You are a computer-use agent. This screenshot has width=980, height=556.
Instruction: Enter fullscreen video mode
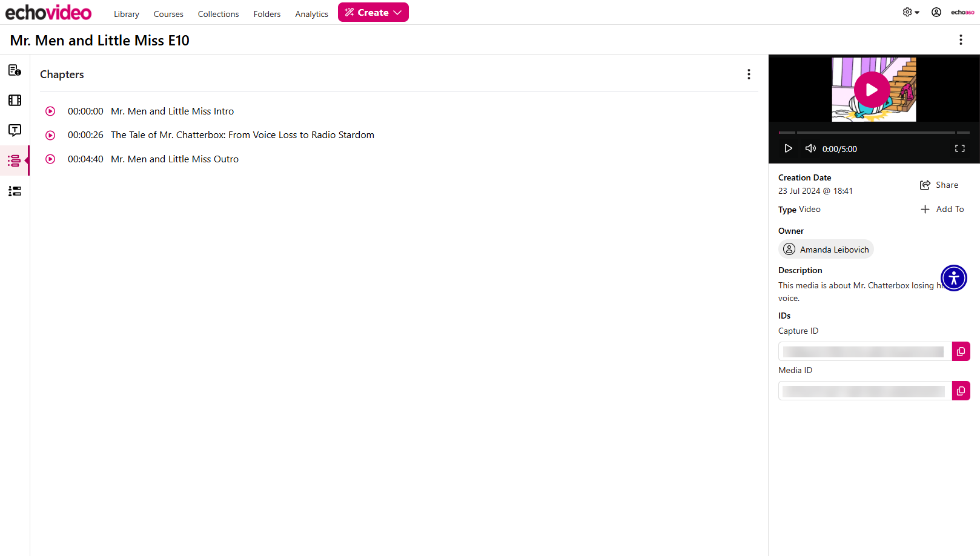pos(960,148)
